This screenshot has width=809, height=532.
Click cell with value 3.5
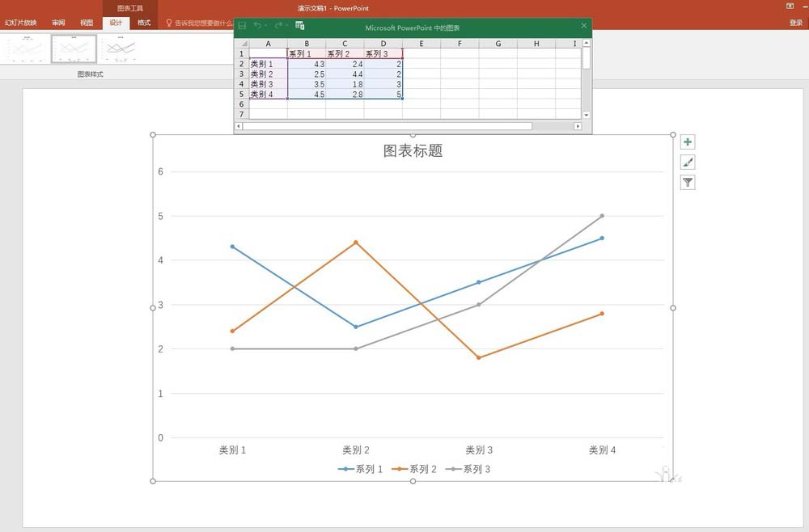coord(307,84)
